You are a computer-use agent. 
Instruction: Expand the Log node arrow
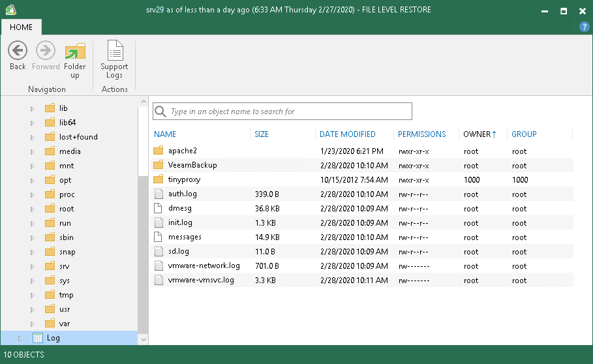(x=20, y=339)
